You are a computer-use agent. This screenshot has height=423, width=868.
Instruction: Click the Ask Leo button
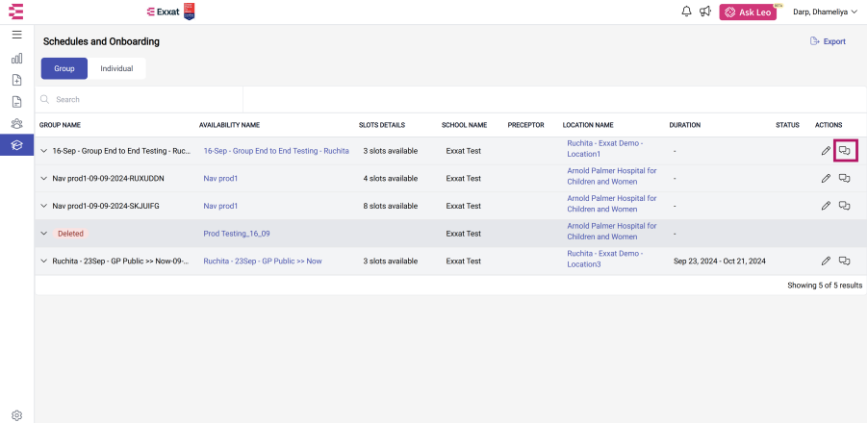click(x=748, y=12)
